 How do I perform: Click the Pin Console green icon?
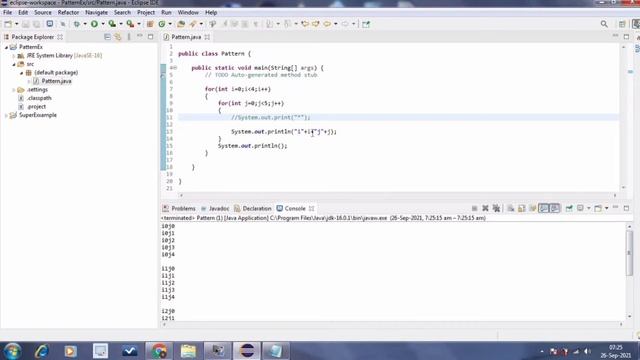coord(569,209)
